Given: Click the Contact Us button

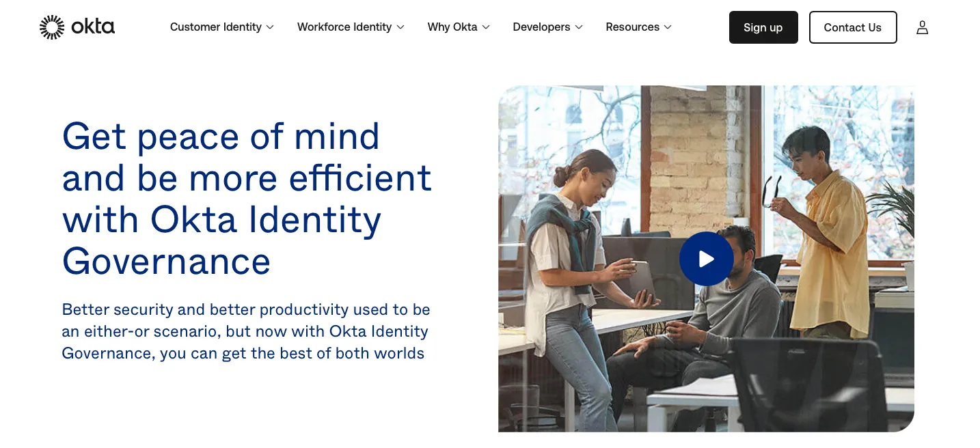Looking at the screenshot, I should [x=853, y=27].
